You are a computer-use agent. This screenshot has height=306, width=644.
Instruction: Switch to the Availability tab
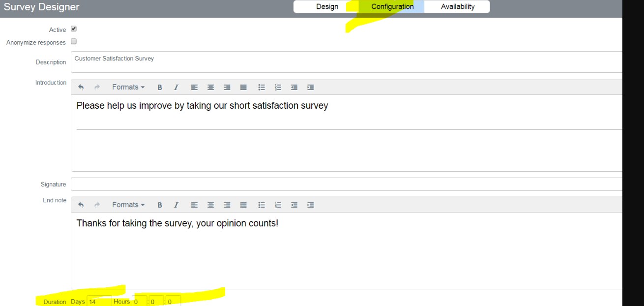(x=457, y=6)
